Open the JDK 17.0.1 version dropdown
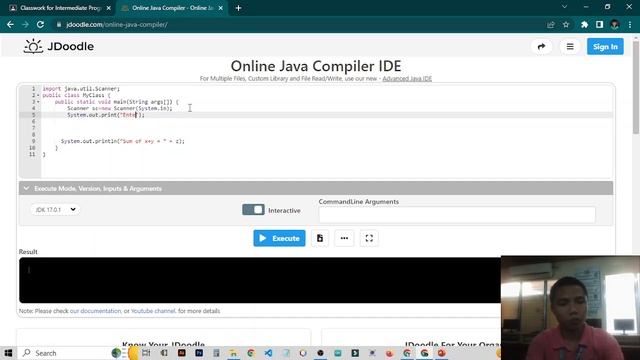This screenshot has width=640, height=360. click(x=55, y=209)
